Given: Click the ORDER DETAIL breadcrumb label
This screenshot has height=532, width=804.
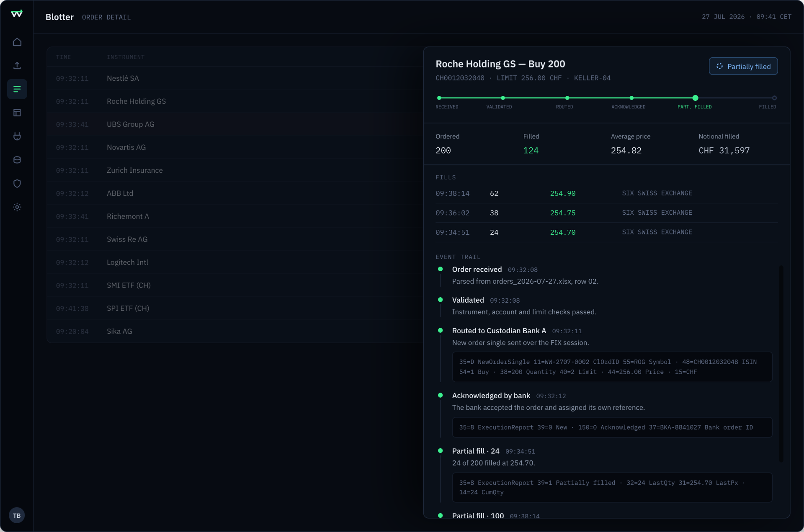Looking at the screenshot, I should click(x=106, y=17).
